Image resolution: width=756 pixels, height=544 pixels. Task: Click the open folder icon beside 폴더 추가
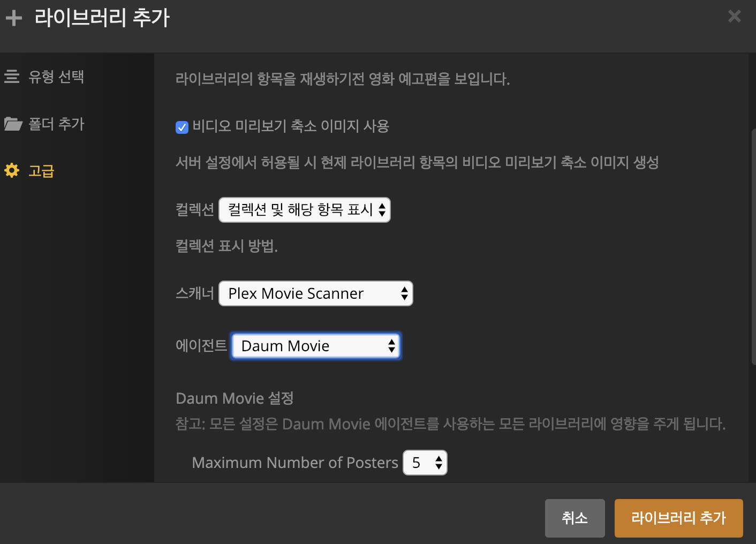13,124
